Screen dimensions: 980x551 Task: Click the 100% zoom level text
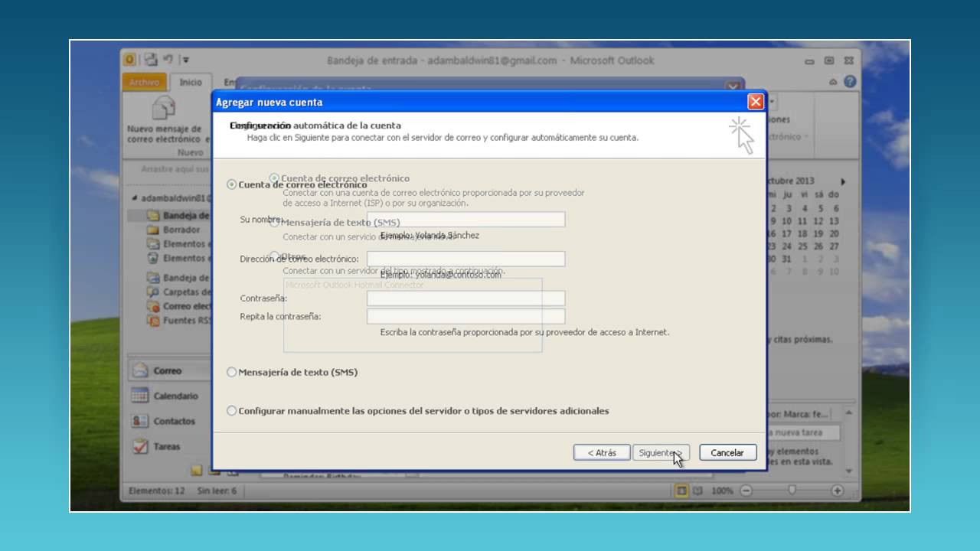(x=722, y=491)
